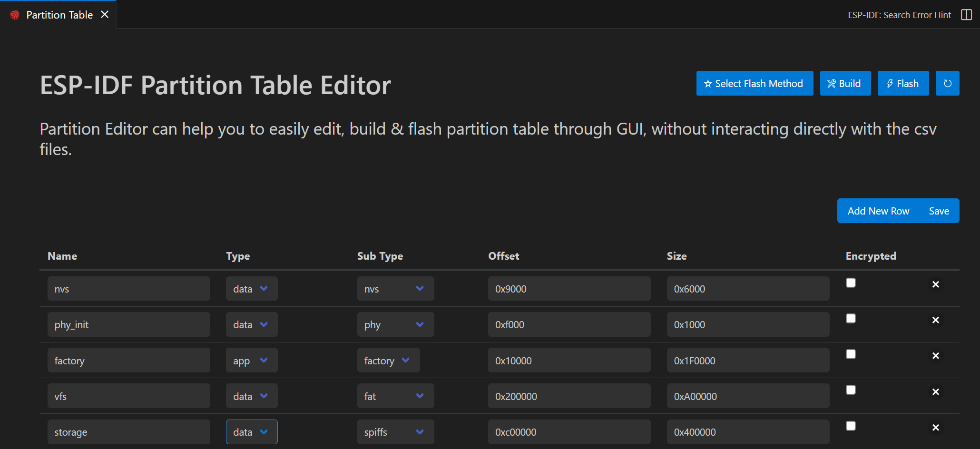Switch to the Partition Table tab

click(59, 15)
